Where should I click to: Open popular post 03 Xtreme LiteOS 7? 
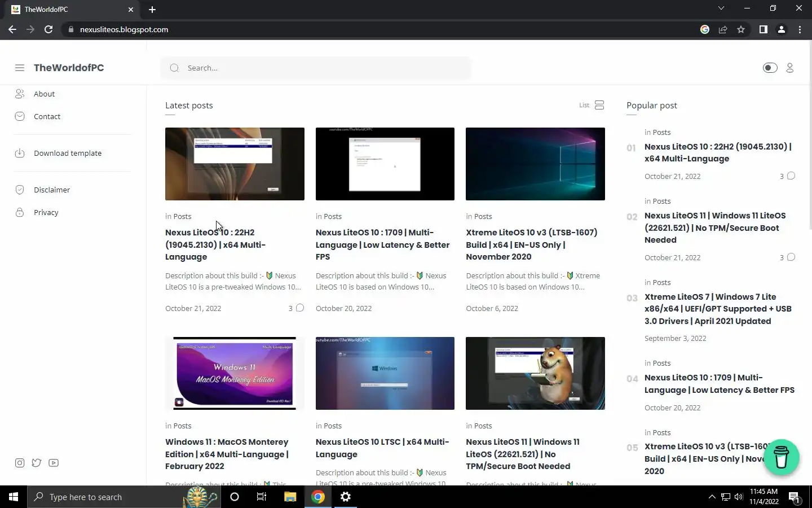tap(718, 309)
